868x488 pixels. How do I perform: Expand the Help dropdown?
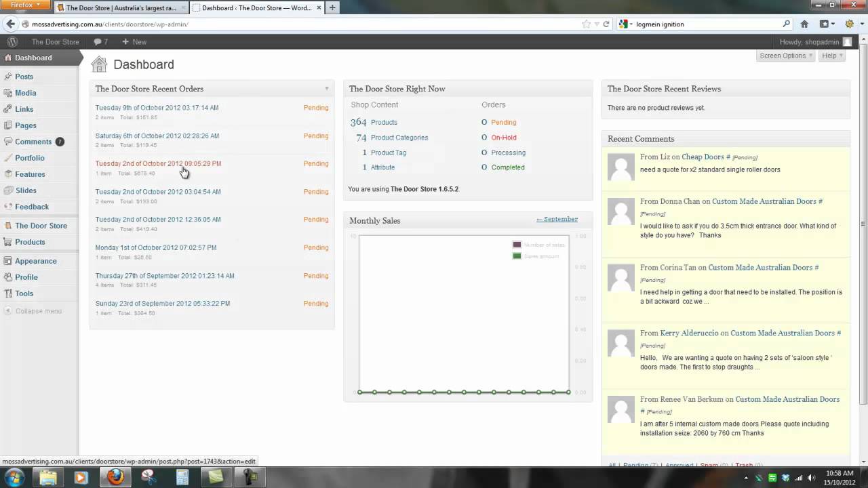(x=831, y=56)
